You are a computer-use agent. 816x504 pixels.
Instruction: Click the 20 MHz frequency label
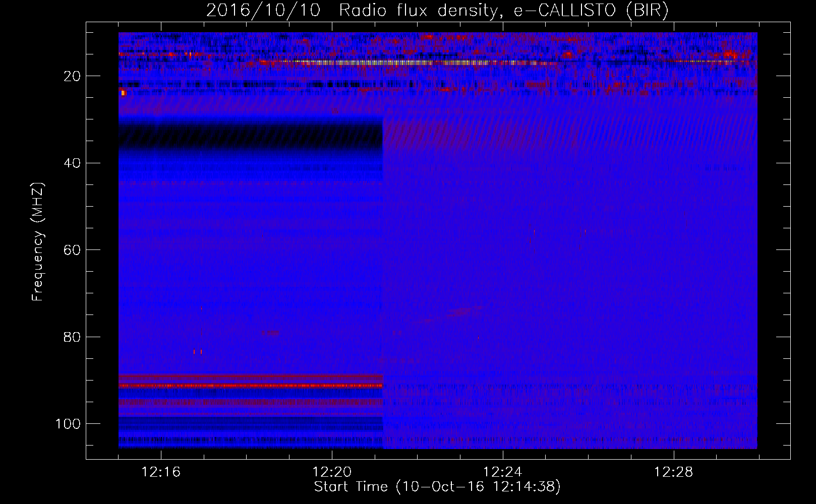click(72, 76)
